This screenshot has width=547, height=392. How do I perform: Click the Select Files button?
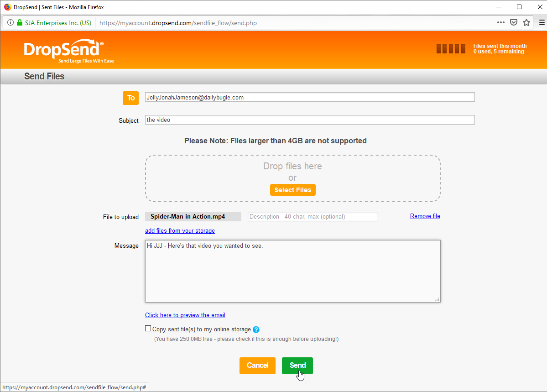[293, 190]
